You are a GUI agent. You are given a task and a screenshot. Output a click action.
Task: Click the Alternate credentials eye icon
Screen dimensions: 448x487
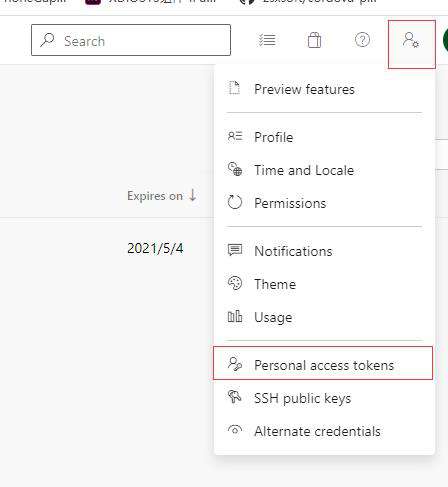point(235,430)
